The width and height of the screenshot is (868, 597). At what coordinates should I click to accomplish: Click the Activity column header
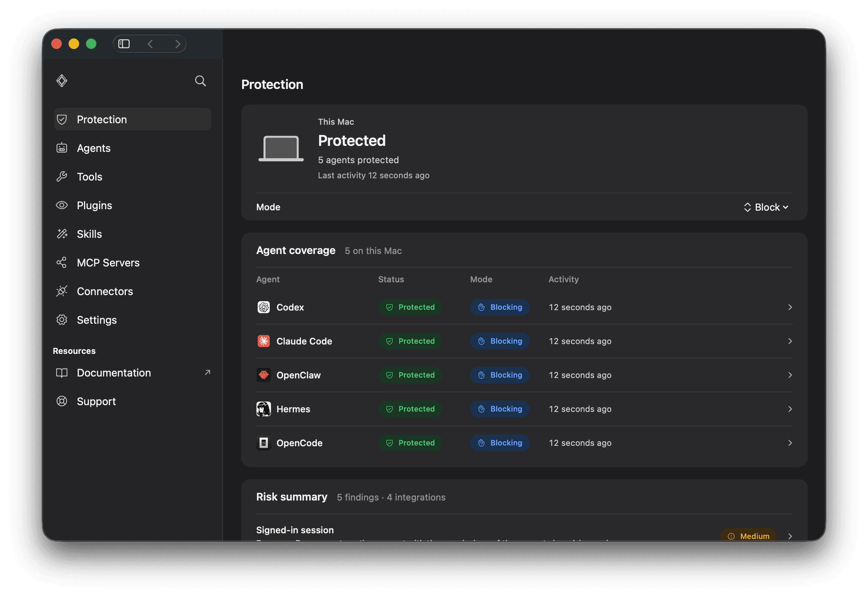pos(564,279)
